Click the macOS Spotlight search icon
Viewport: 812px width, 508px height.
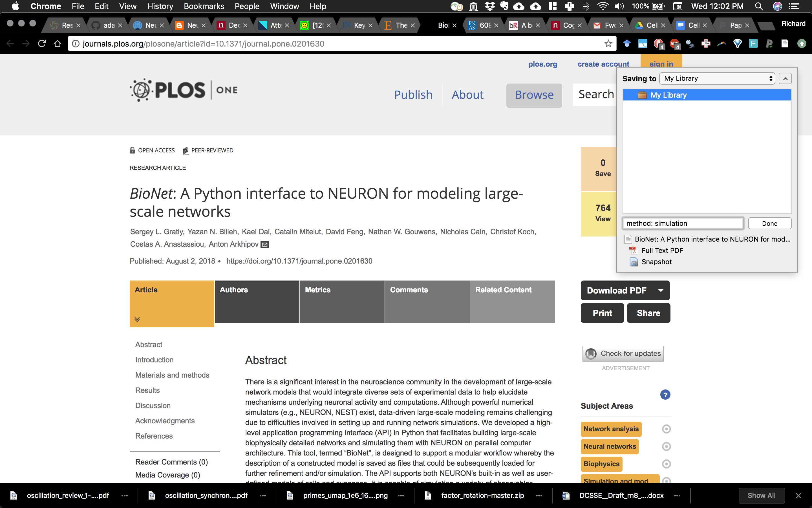759,6
